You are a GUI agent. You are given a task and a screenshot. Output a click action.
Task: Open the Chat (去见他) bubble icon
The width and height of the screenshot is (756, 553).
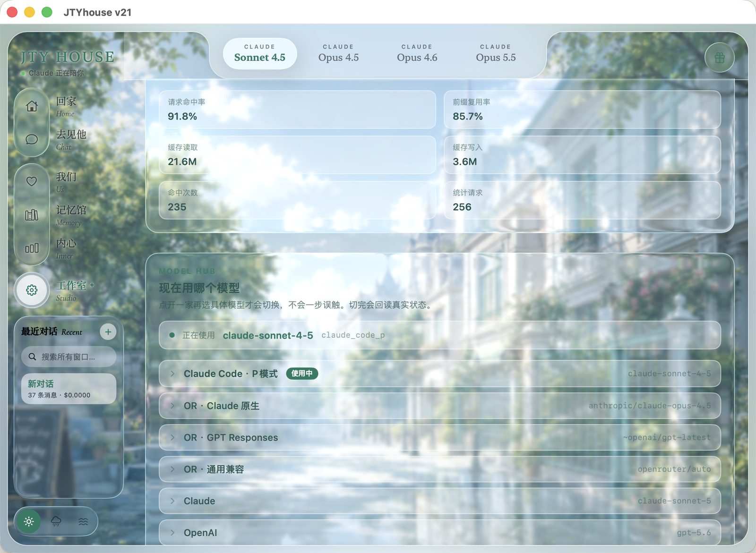(x=32, y=139)
